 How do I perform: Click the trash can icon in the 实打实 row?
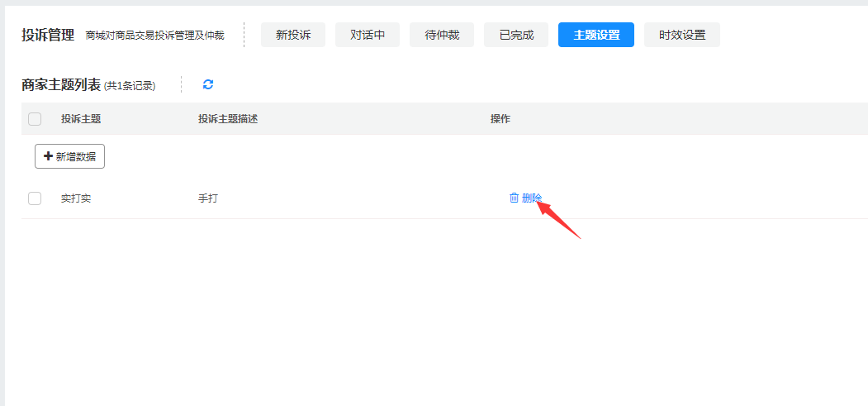514,198
